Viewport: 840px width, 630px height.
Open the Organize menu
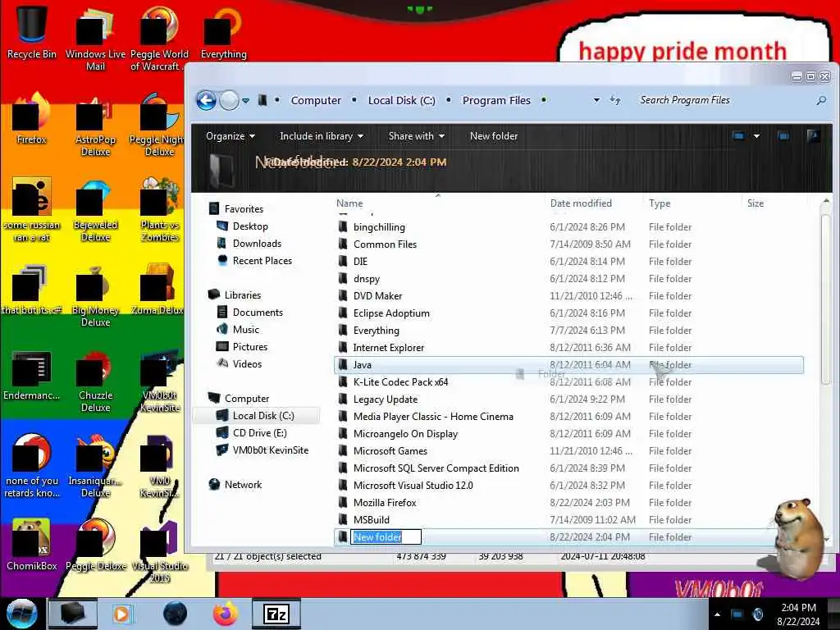pyautogui.click(x=231, y=136)
